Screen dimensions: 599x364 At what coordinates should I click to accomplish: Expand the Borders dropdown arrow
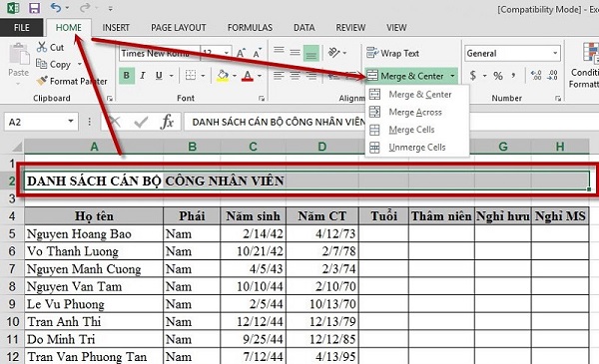[204, 76]
